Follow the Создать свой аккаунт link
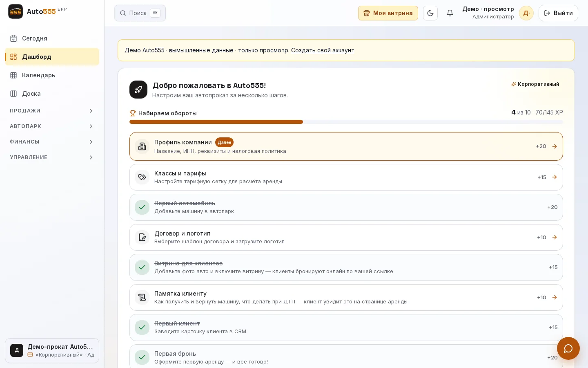 (x=323, y=50)
